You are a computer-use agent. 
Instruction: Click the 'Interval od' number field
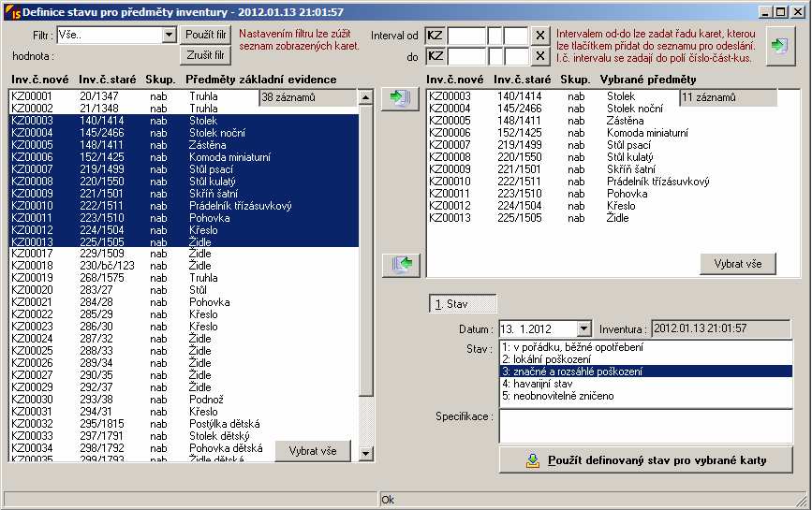[466, 36]
